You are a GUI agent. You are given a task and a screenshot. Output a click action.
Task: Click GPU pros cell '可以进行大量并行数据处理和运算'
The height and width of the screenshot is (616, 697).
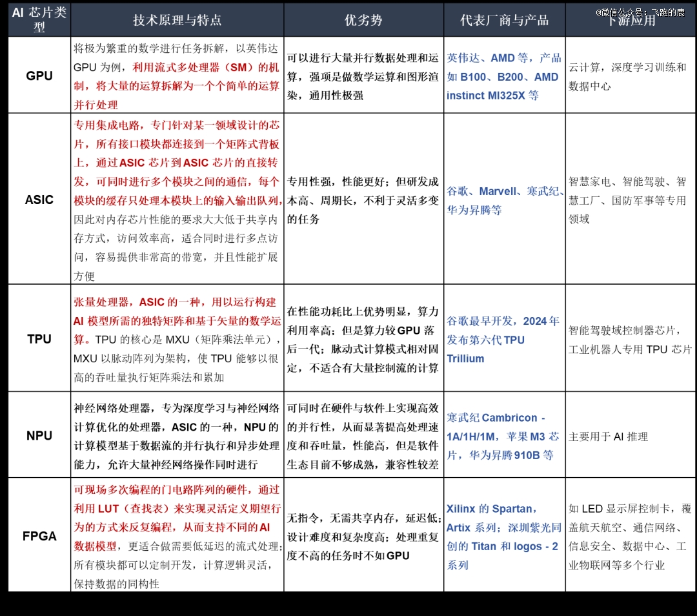[x=363, y=75]
